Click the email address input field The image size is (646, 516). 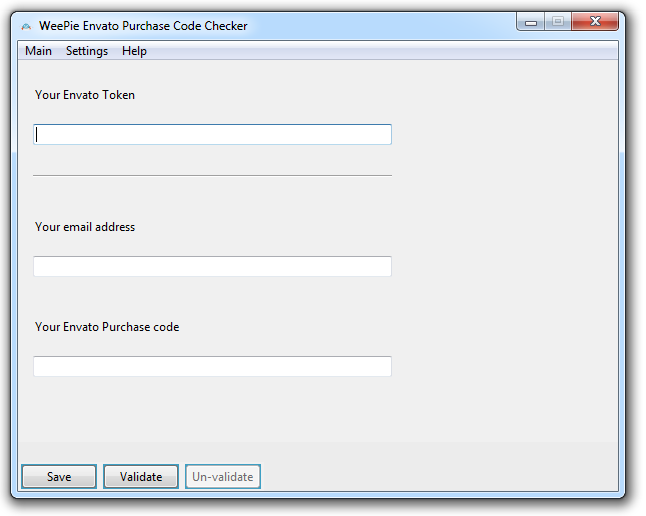pyautogui.click(x=212, y=266)
